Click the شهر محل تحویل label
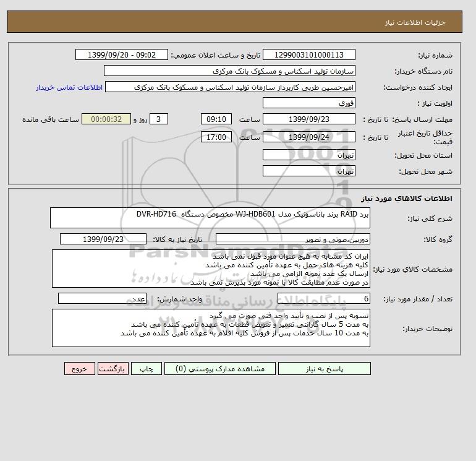Image resolution: width=476 pixels, height=461 pixels. coord(425,171)
